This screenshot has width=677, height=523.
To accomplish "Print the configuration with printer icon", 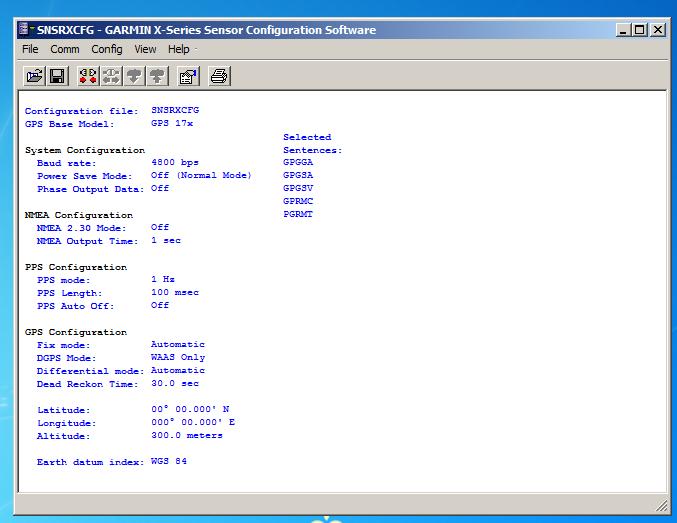I will tap(219, 76).
